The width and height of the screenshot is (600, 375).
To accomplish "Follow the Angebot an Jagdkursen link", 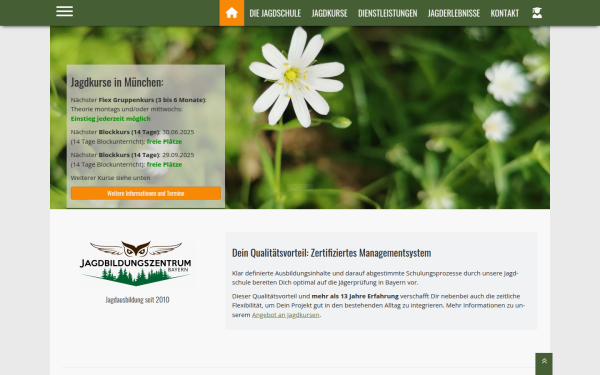I will [285, 315].
